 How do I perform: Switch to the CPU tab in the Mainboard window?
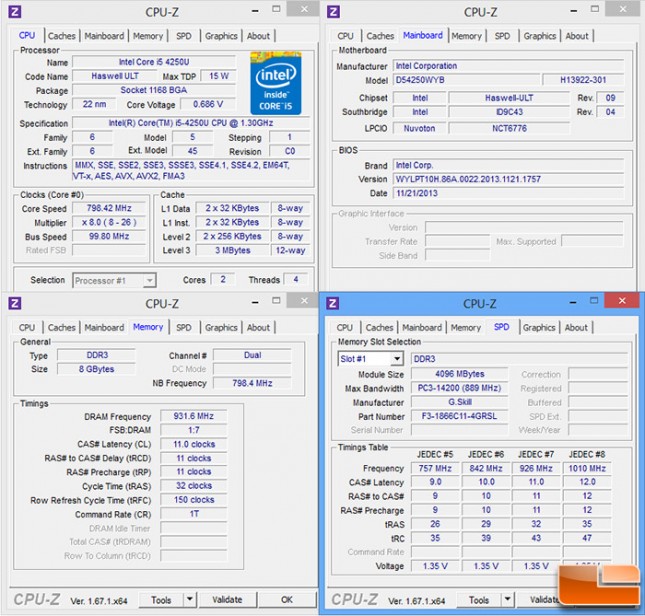345,36
